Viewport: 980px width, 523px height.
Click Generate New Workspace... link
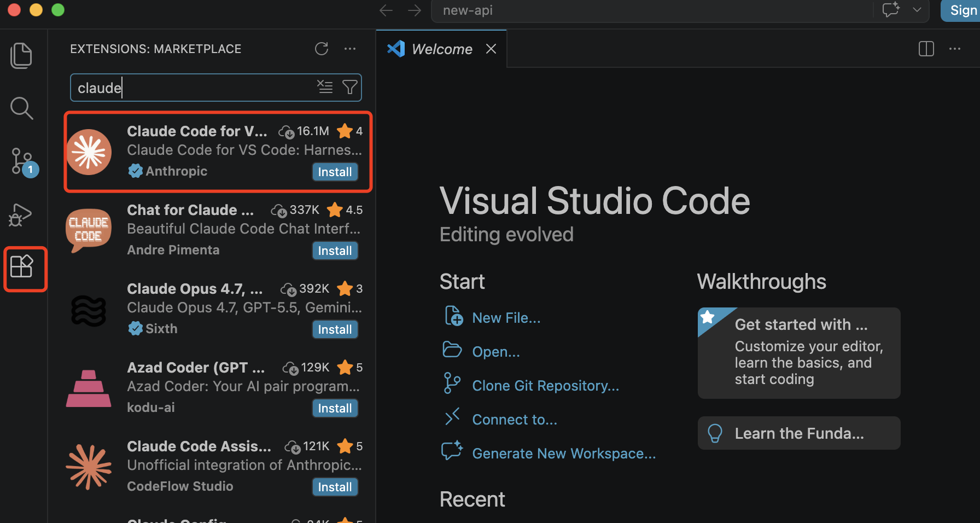coord(564,454)
